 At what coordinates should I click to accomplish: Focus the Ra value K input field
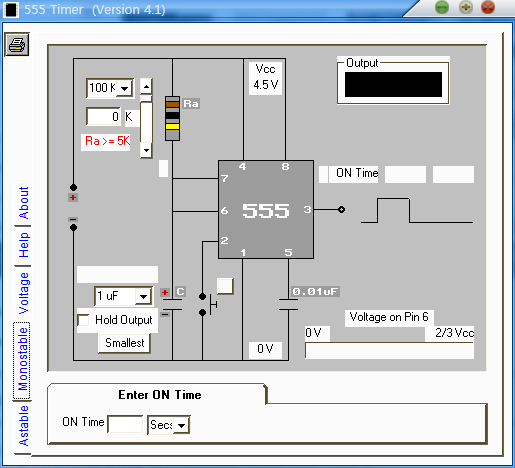coord(103,116)
